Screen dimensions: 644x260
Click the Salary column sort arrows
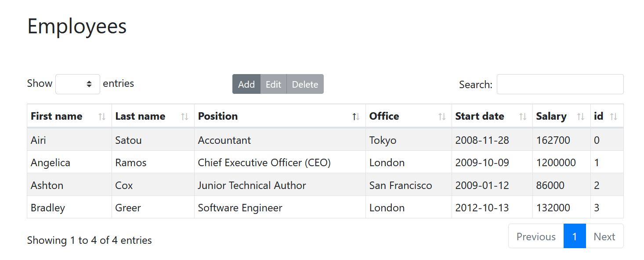click(x=581, y=117)
